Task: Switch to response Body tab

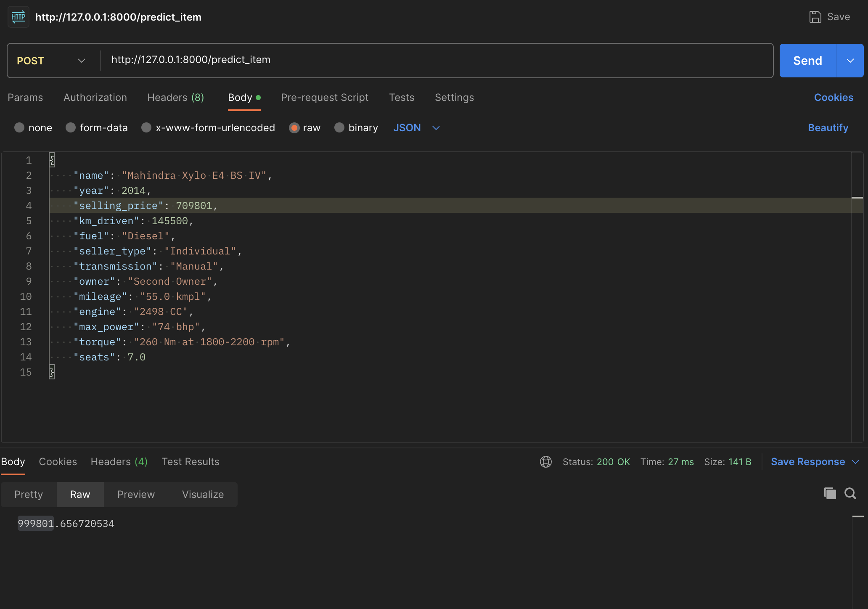Action: click(13, 462)
